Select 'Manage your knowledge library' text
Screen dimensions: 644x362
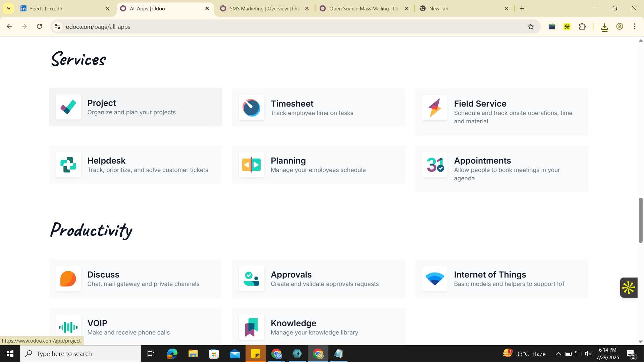tap(314, 333)
